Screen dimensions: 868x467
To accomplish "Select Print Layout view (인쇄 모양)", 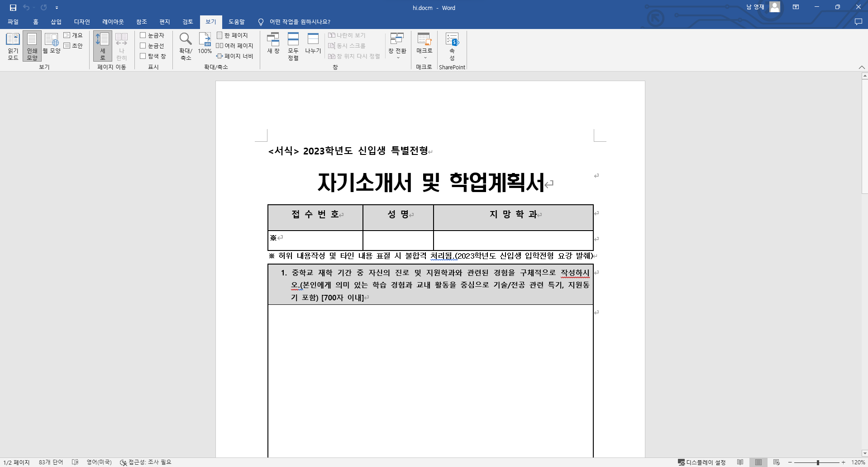I will click(x=32, y=46).
